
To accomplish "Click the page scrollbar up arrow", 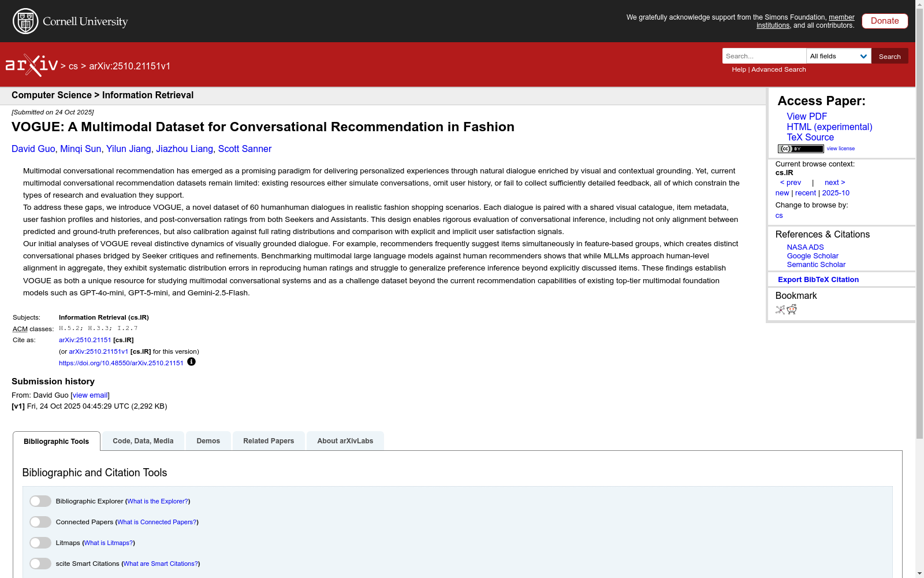I will click(919, 5).
